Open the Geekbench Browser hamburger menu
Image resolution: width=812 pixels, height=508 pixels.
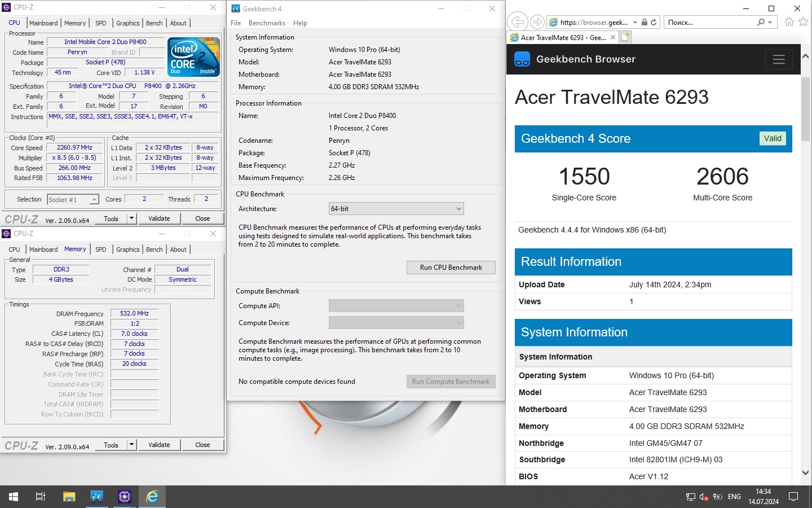(x=779, y=59)
